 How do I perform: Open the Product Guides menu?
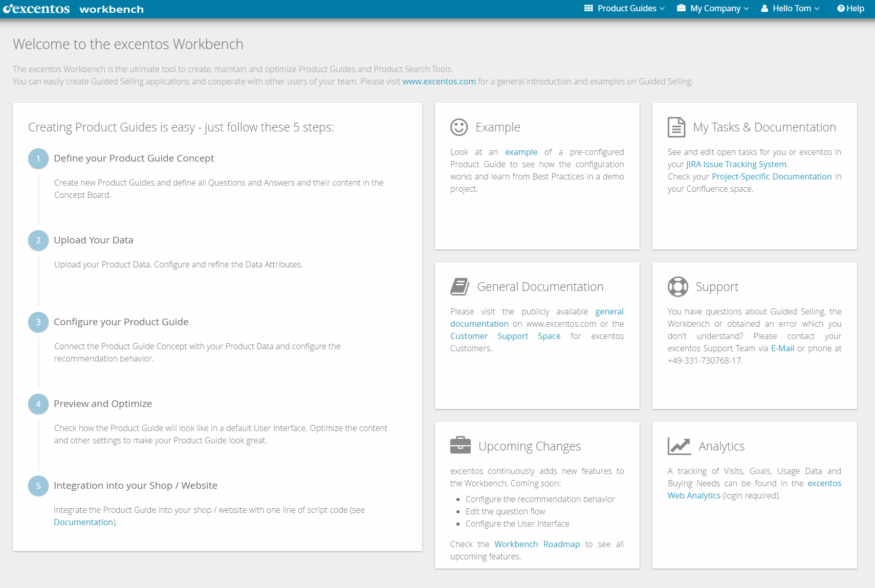[x=625, y=8]
